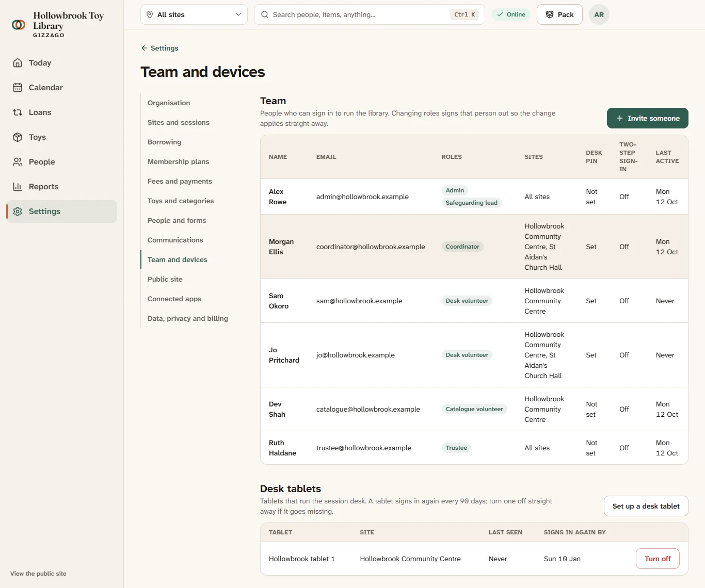The height and width of the screenshot is (588, 705).
Task: Click the Online status indicator
Action: click(x=511, y=14)
